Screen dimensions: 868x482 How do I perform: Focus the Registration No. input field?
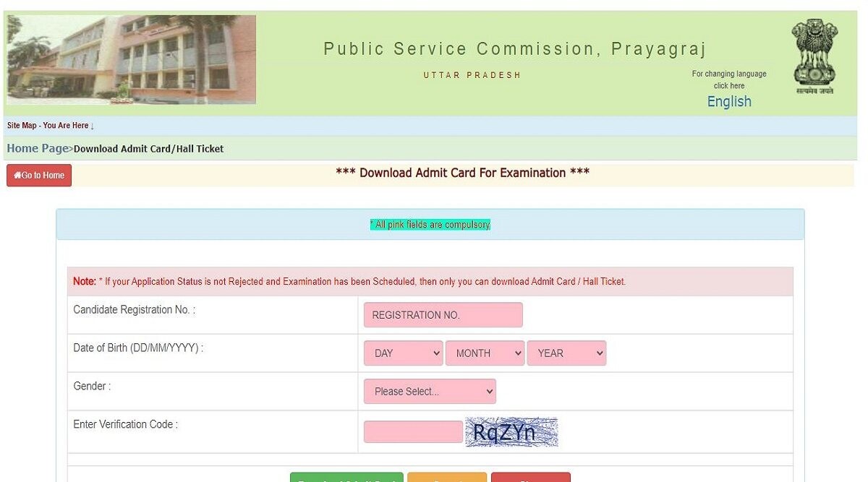pyautogui.click(x=443, y=315)
